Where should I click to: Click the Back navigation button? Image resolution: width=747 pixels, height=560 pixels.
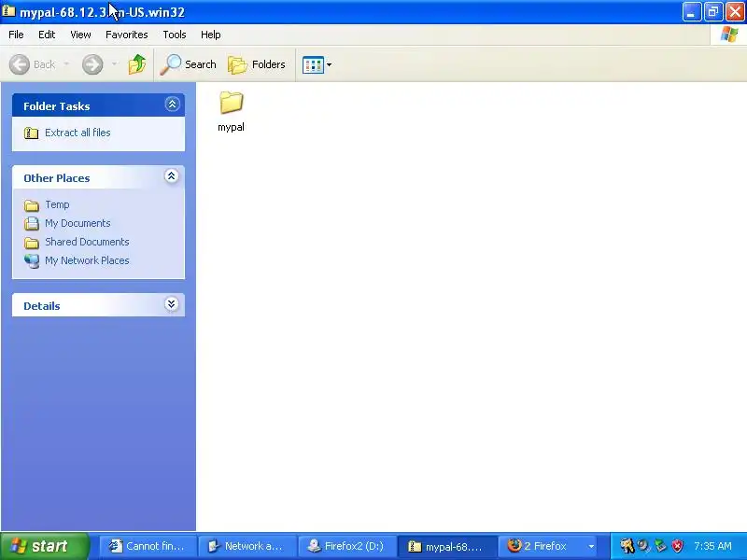point(32,64)
